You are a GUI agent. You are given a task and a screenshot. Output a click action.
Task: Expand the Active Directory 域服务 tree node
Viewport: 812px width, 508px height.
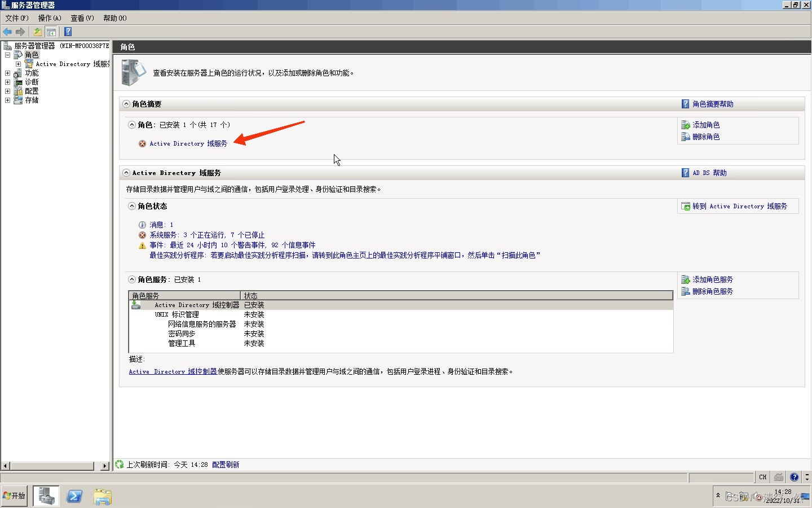pyautogui.click(x=18, y=64)
